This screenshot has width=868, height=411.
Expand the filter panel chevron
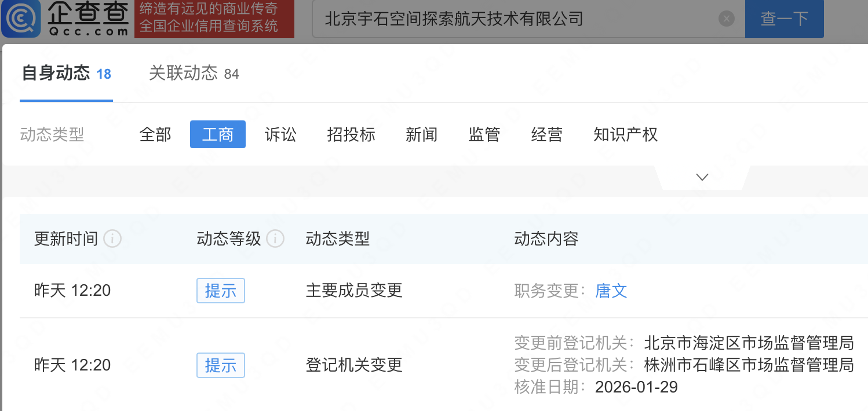coord(702,177)
